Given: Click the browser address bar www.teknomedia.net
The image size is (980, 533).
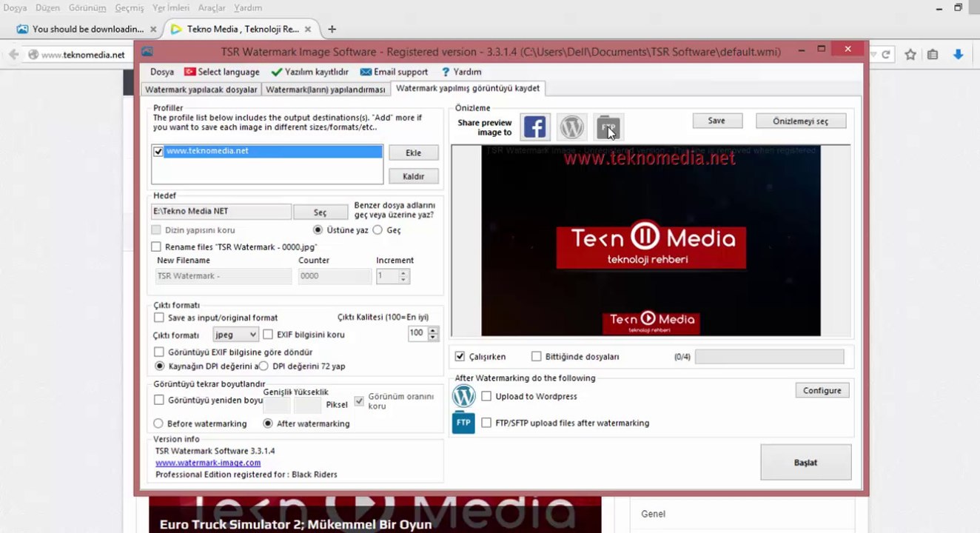Looking at the screenshot, I should point(83,55).
